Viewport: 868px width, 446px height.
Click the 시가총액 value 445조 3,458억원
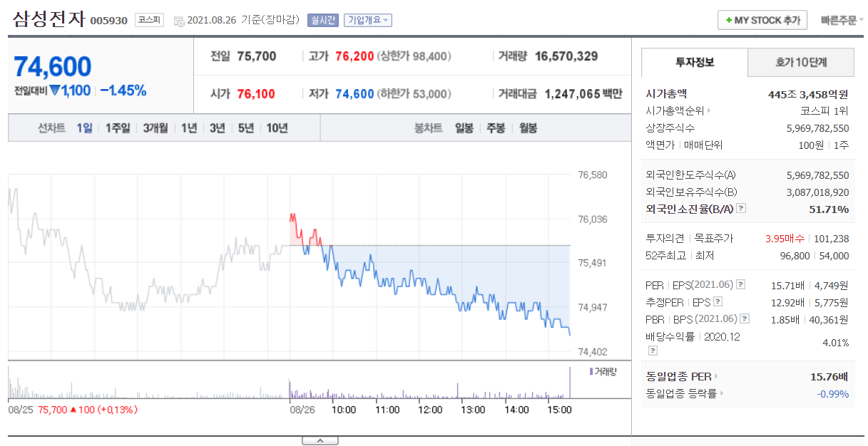pyautogui.click(x=808, y=94)
